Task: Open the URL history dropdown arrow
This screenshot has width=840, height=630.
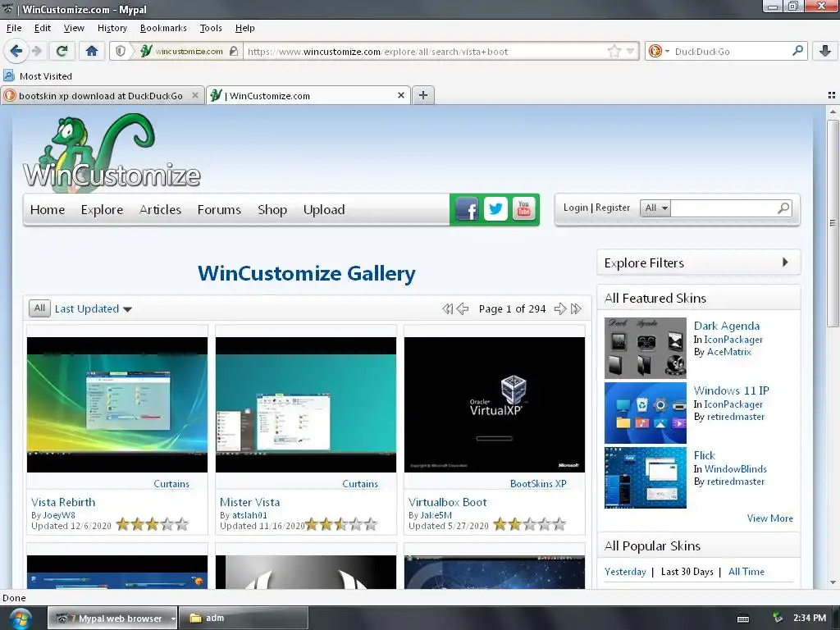Action: coord(631,52)
